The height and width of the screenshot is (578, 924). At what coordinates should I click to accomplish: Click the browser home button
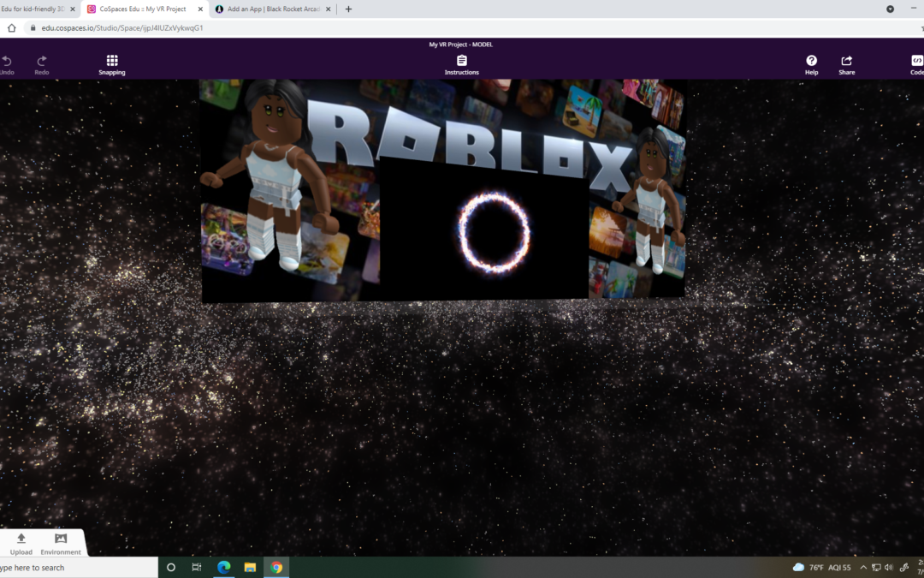click(x=12, y=27)
